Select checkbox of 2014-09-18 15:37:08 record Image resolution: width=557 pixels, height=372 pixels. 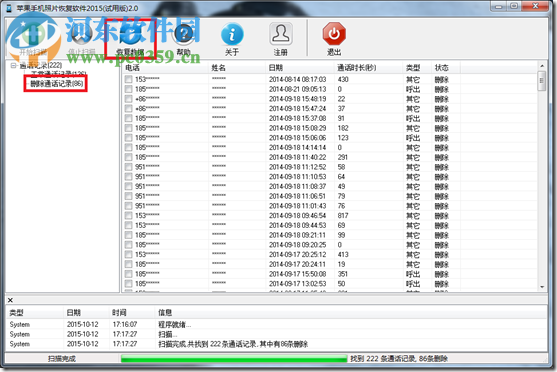tap(129, 118)
